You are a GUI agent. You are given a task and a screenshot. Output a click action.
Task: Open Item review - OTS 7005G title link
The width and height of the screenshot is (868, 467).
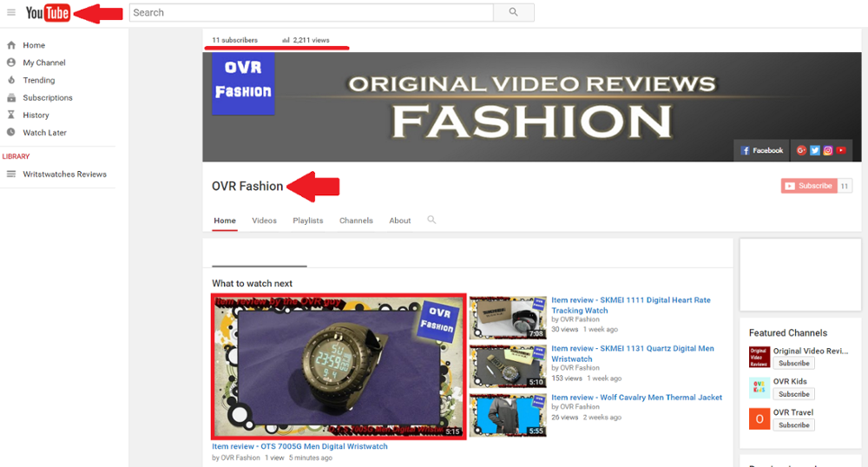click(299, 446)
